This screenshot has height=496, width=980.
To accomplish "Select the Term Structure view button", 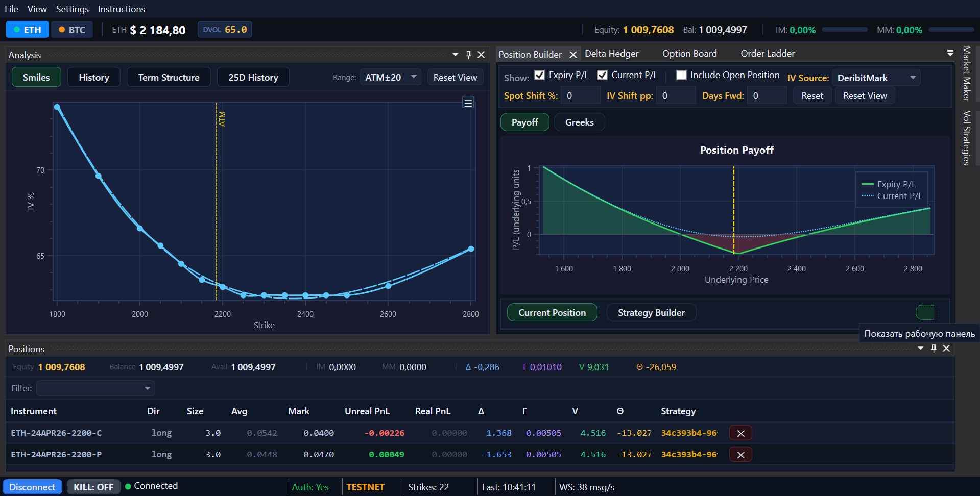I will click(169, 77).
